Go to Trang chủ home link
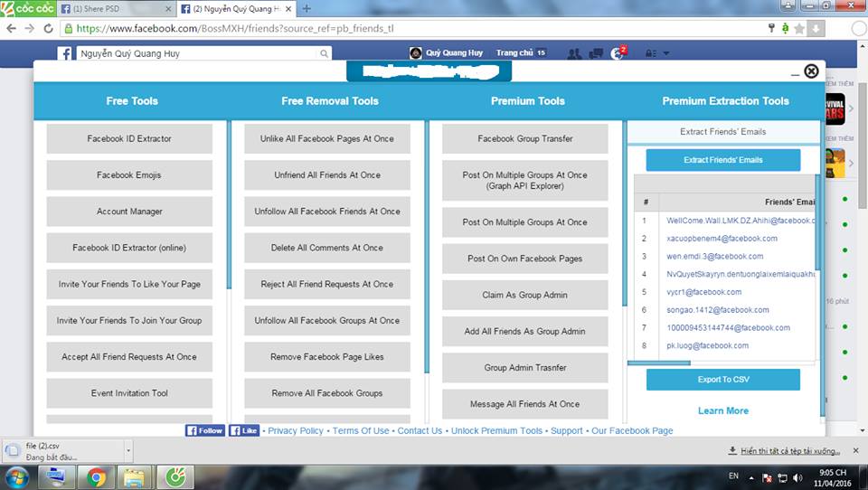 click(514, 53)
